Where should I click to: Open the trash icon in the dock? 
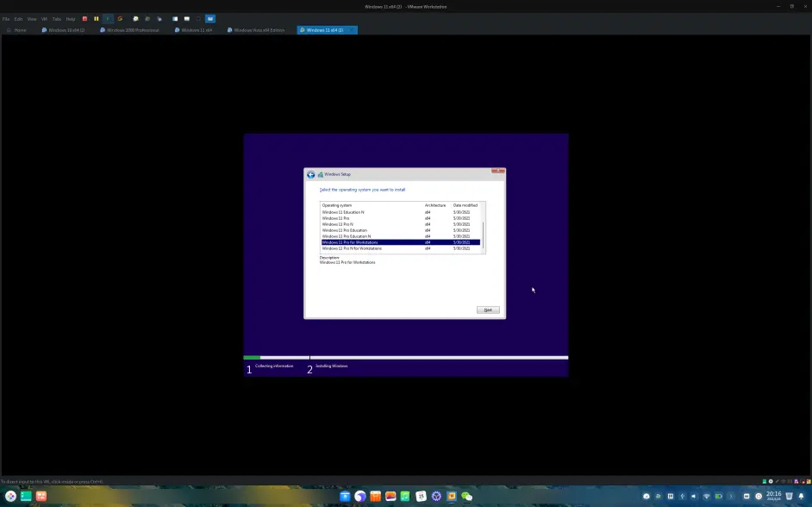click(789, 496)
